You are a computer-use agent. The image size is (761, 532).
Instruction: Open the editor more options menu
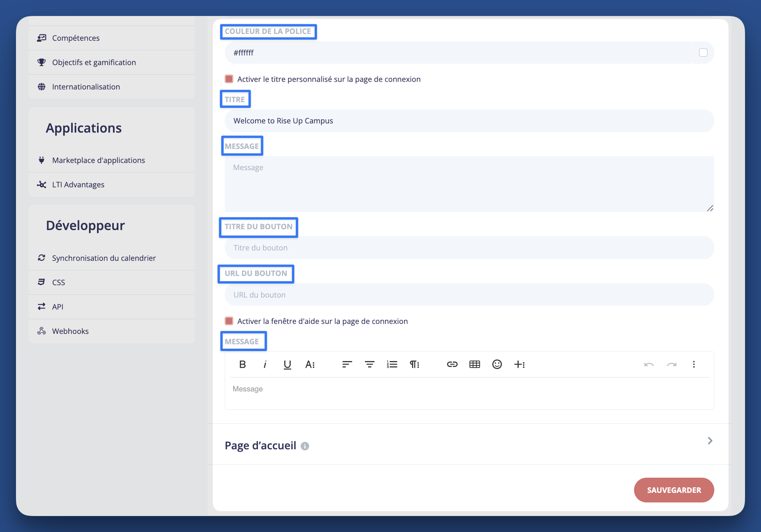point(694,364)
